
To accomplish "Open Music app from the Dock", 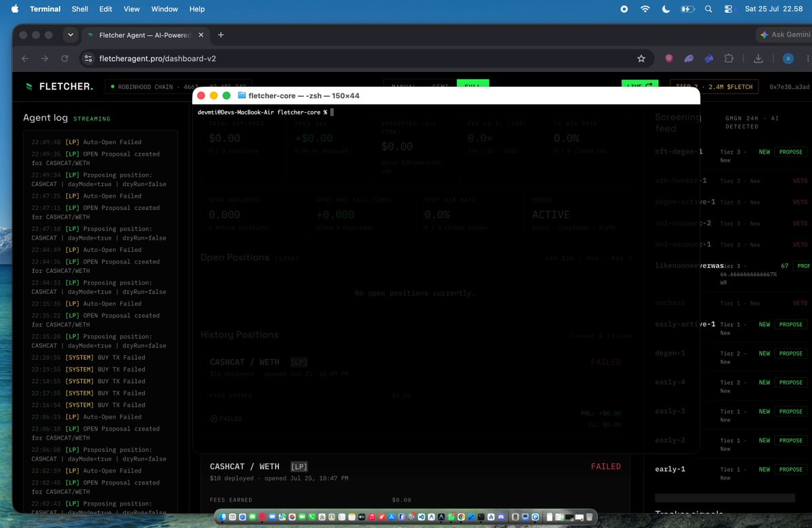I will click(x=372, y=516).
